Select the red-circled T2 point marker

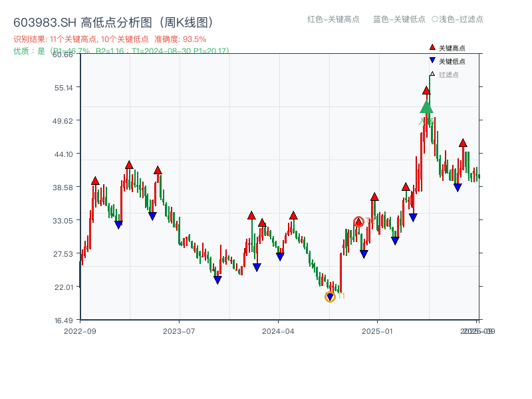tap(358, 221)
